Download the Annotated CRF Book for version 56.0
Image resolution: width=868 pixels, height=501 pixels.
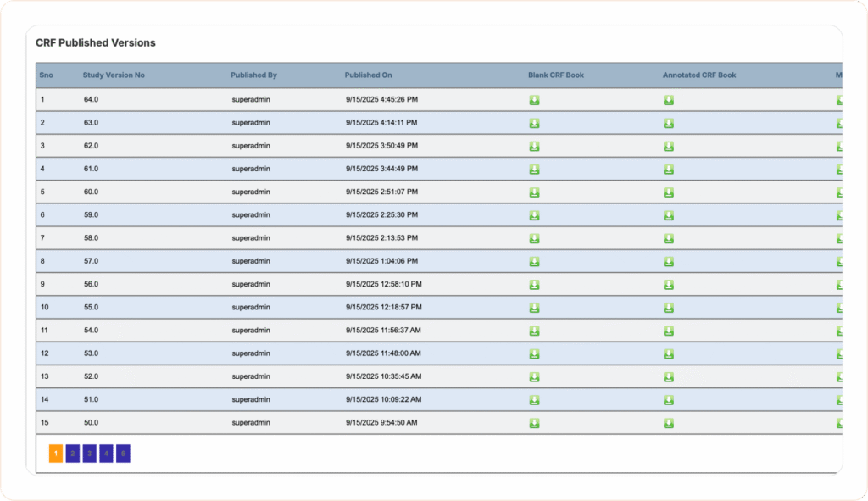pos(669,284)
